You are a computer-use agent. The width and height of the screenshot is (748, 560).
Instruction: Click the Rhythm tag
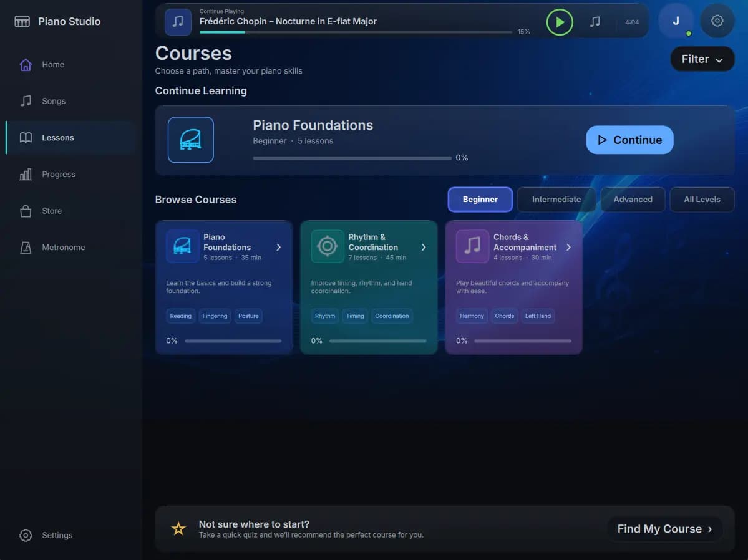(x=325, y=316)
